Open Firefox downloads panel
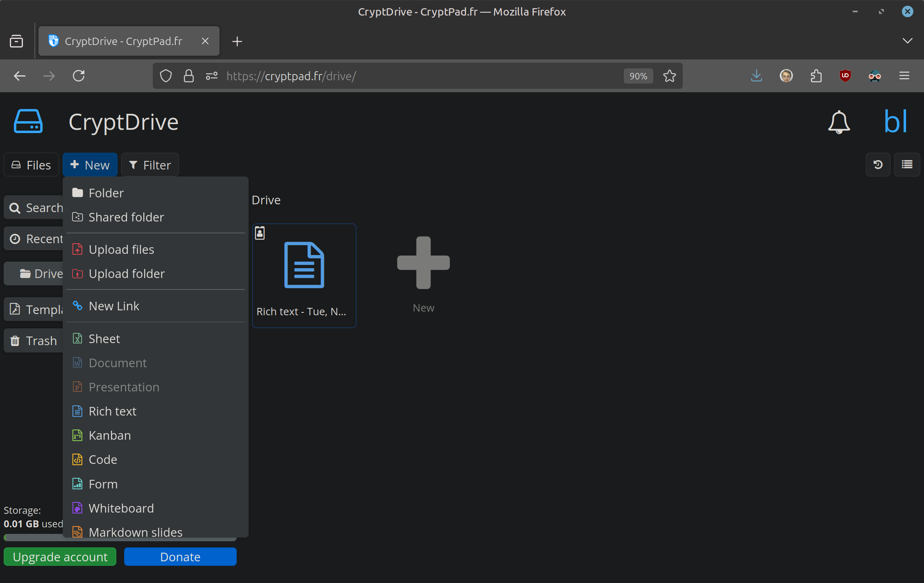Image resolution: width=924 pixels, height=583 pixels. click(756, 76)
